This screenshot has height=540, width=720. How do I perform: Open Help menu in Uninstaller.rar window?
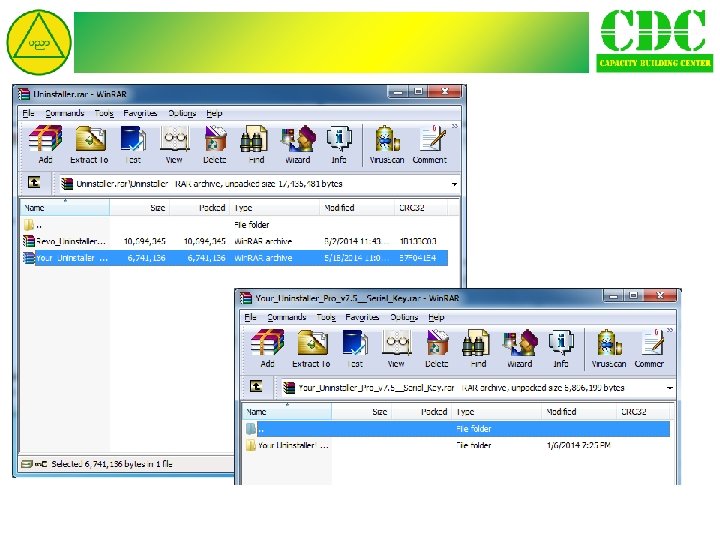point(214,113)
